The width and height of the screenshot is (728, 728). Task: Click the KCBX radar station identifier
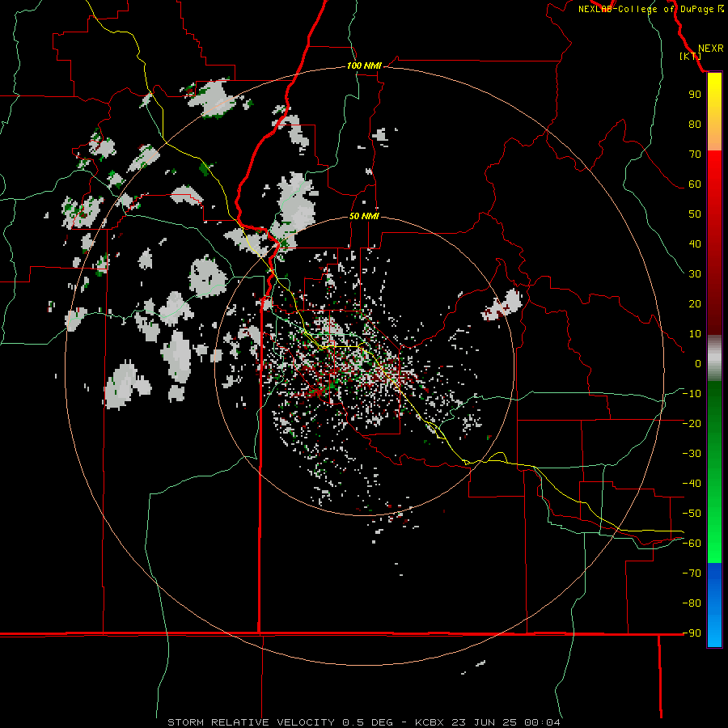(430, 722)
